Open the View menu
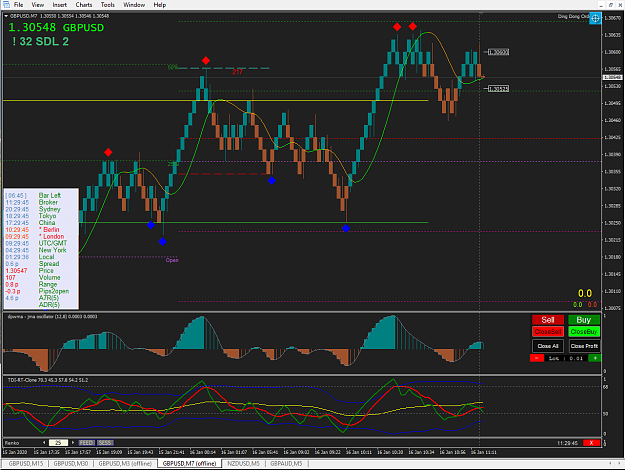625x470 pixels. tap(37, 5)
